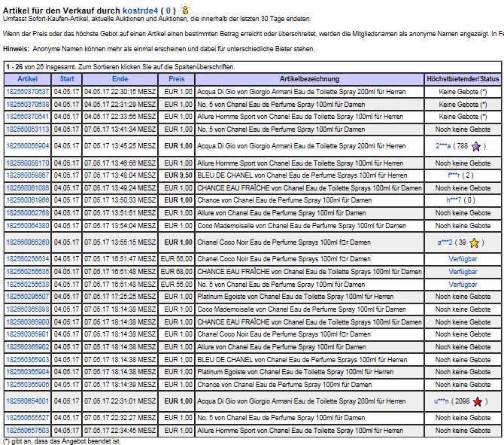This screenshot has height=445, width=504.
Task: Open article number of item ending 13:54:04
Action: (28, 226)
